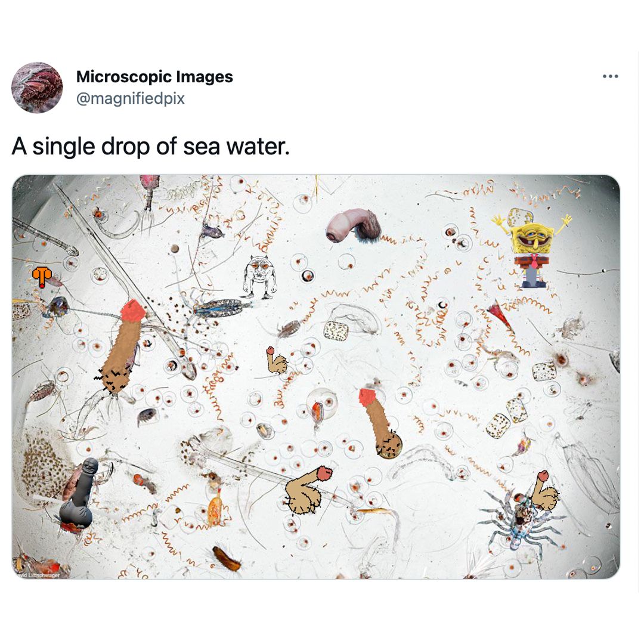This screenshot has height=644, width=644.
Task: Click the fish egg with dark black ring
Action: pos(308,276)
